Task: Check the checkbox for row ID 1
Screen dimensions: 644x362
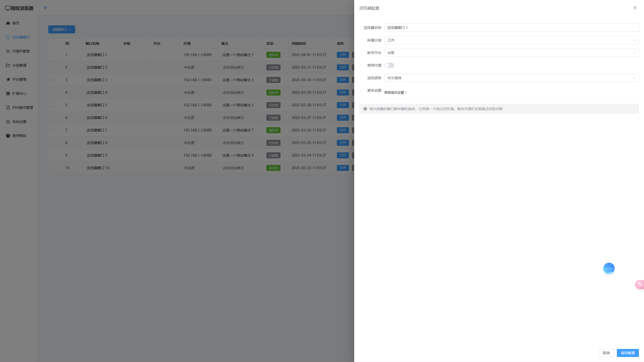Action: click(x=53, y=55)
